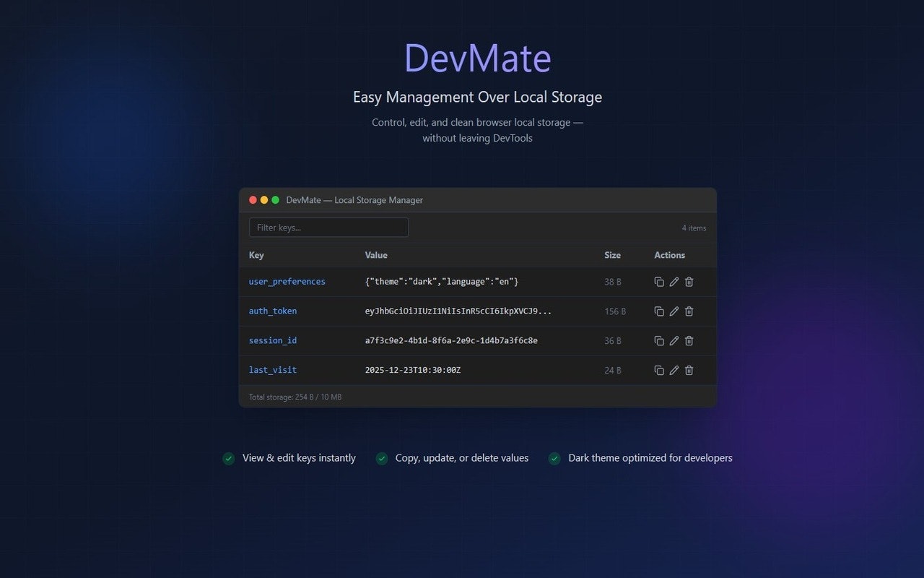Open the user_preferences key link
The image size is (924, 578).
[287, 281]
